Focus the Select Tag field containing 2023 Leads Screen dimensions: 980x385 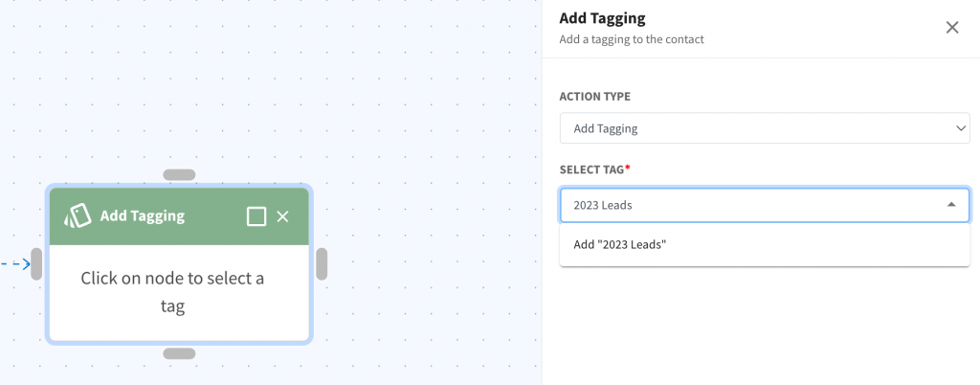(x=765, y=205)
